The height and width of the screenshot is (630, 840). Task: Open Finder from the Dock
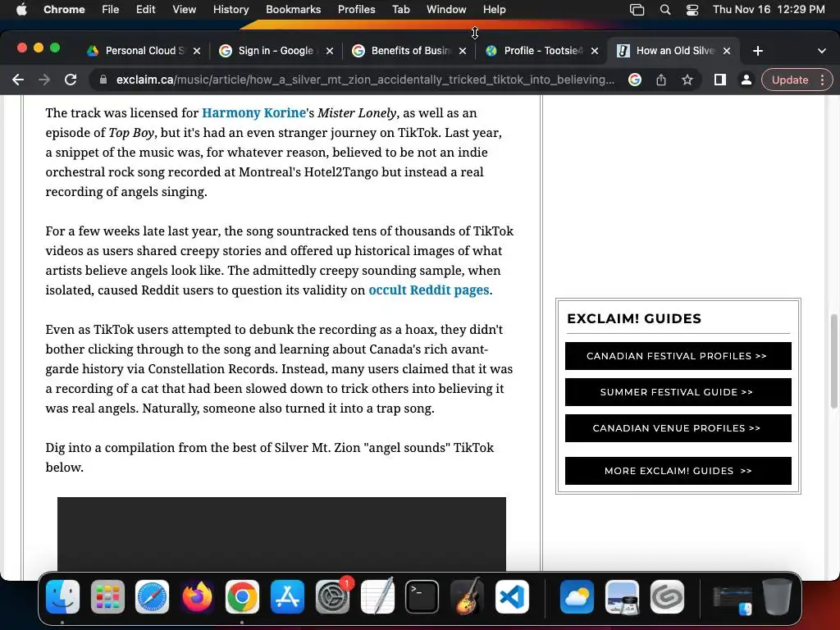tap(62, 596)
